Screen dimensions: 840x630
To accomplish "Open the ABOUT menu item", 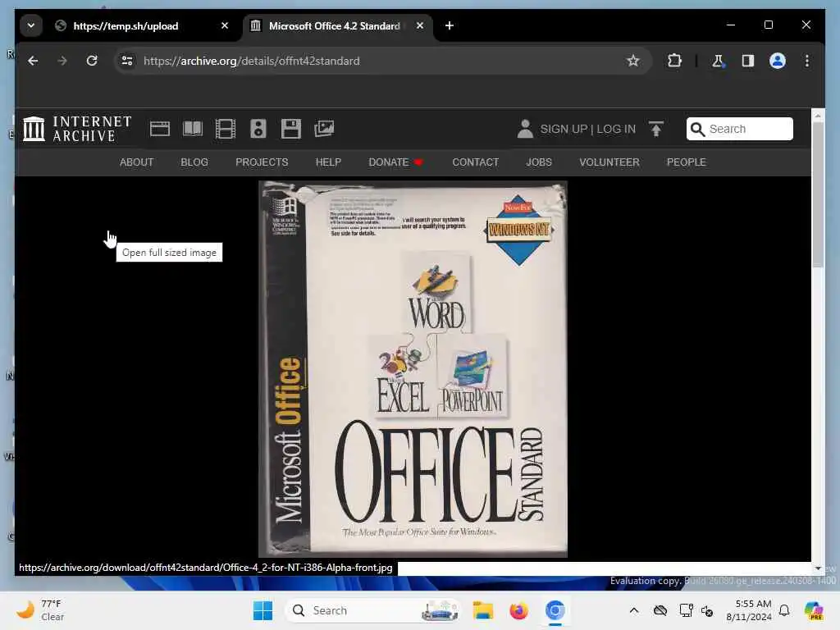I will click(x=137, y=162).
